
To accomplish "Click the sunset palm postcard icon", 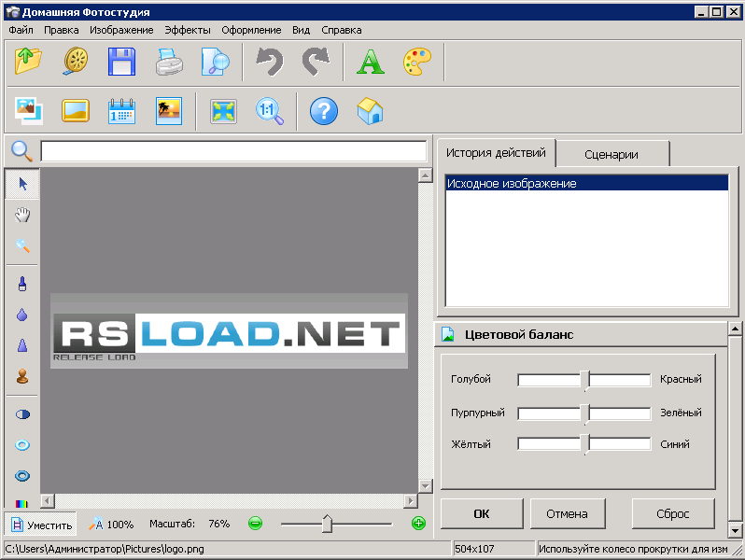I will pyautogui.click(x=169, y=111).
